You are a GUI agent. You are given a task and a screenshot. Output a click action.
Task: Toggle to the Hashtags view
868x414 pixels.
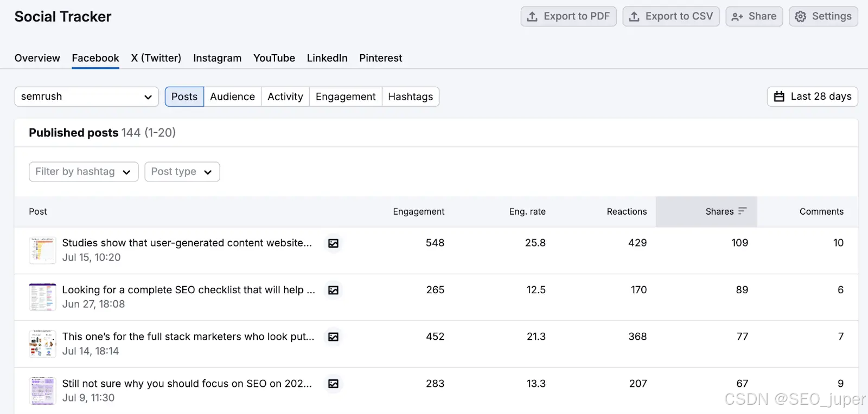[x=410, y=97]
